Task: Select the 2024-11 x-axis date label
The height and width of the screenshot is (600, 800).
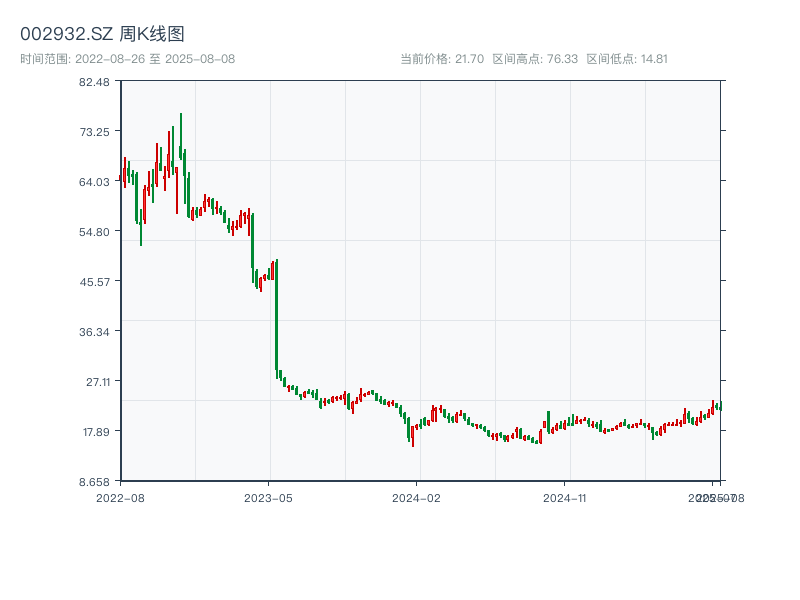Action: (x=564, y=497)
